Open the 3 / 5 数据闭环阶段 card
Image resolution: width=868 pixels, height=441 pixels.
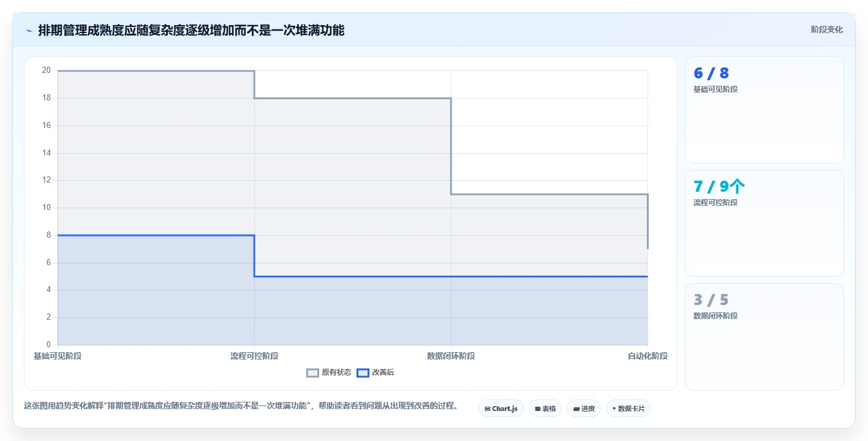(x=764, y=337)
